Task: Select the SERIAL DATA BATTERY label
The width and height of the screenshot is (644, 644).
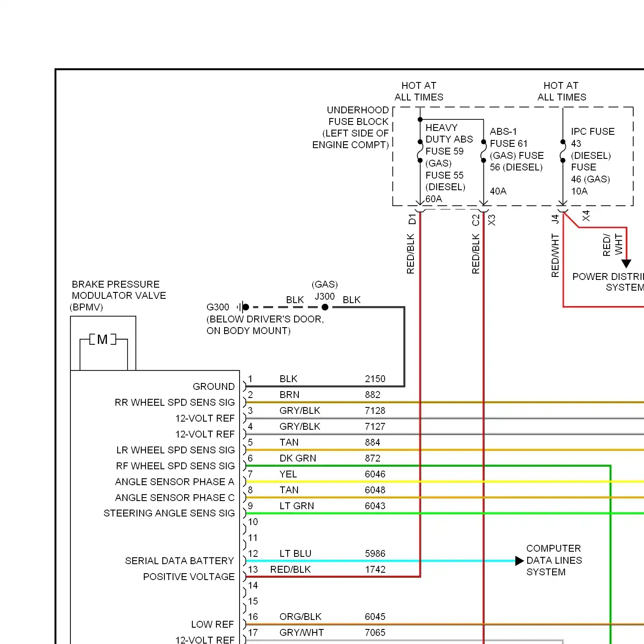Action: pyautogui.click(x=179, y=561)
